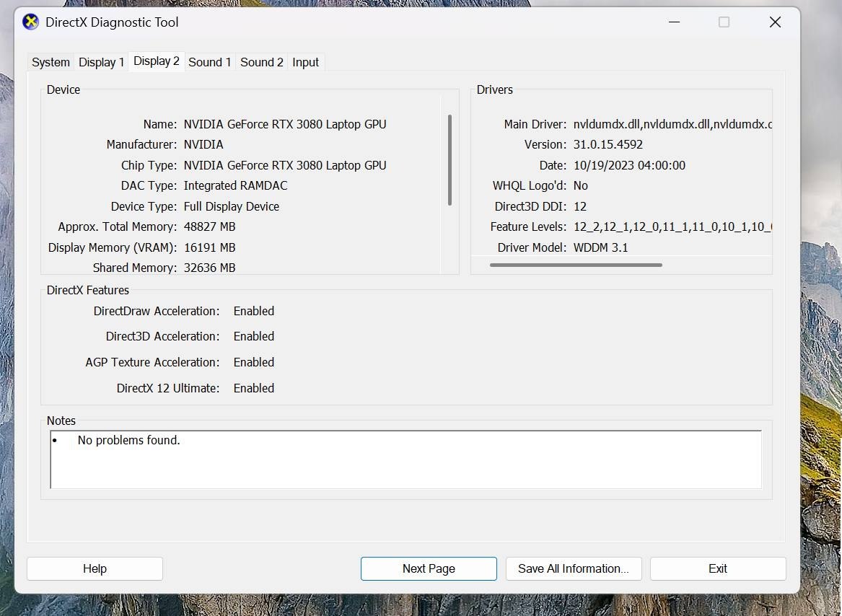Screen dimensions: 842x616
Task: Click the 'Chip Type:' label
Action: click(149, 165)
